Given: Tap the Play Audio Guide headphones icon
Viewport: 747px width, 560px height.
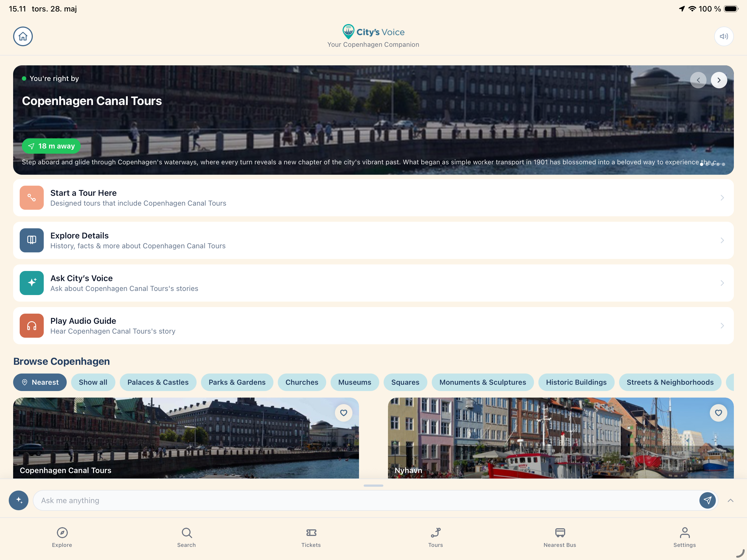Looking at the screenshot, I should [x=32, y=326].
